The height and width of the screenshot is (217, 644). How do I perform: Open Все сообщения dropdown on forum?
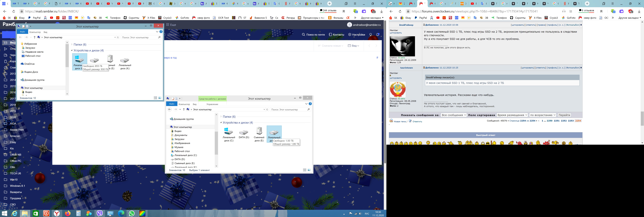454,115
